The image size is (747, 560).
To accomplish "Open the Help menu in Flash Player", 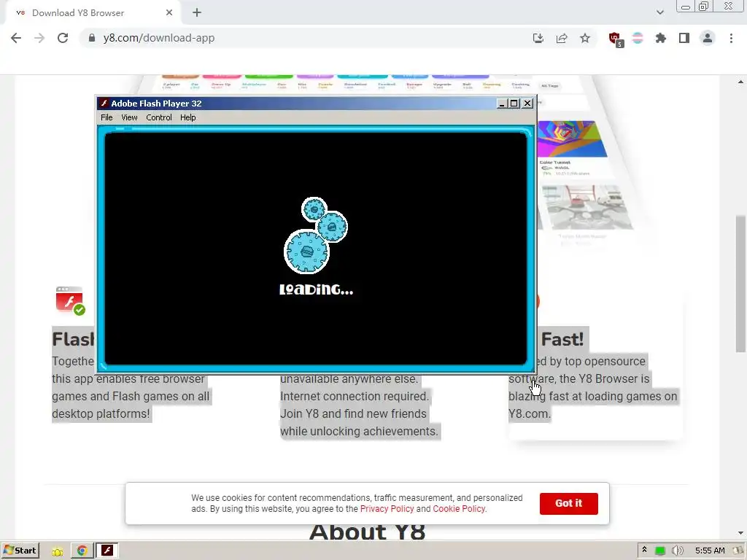I will [187, 117].
